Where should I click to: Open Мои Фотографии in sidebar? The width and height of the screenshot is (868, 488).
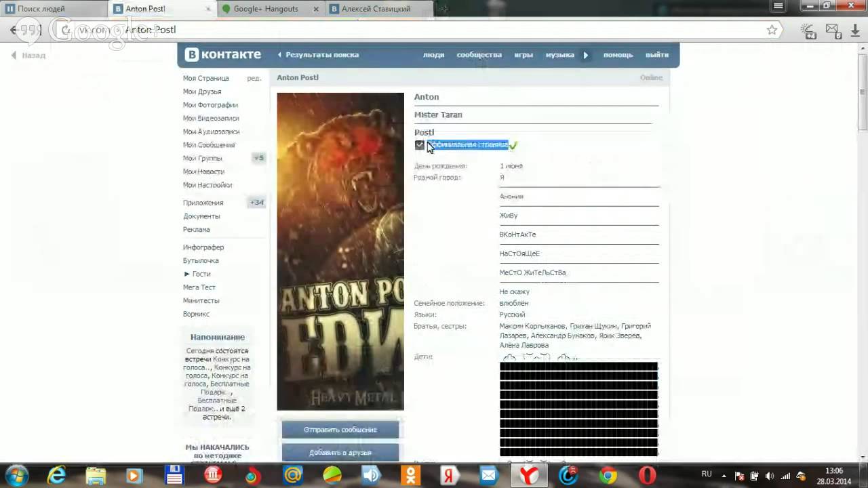[x=210, y=105]
